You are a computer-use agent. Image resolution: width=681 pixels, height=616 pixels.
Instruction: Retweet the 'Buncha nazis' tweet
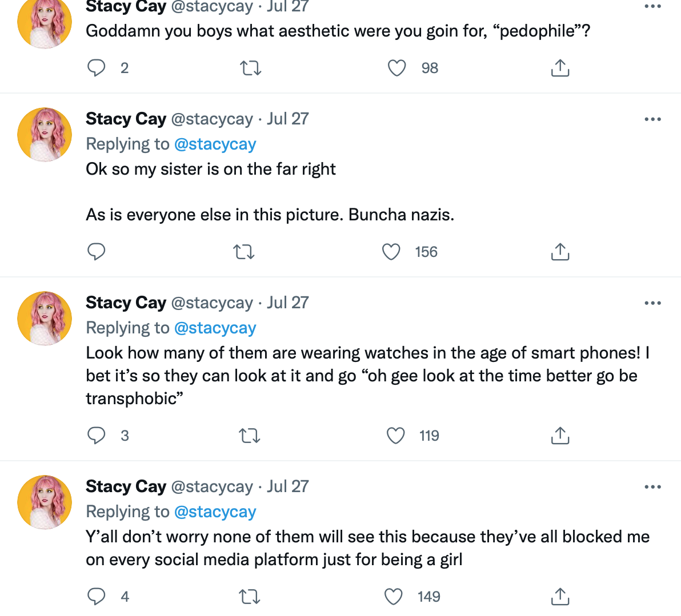[243, 252]
